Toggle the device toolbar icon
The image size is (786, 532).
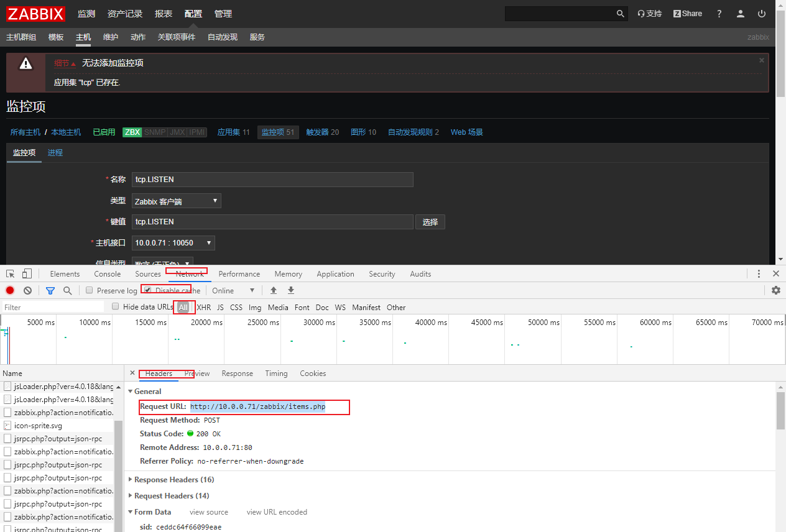27,273
